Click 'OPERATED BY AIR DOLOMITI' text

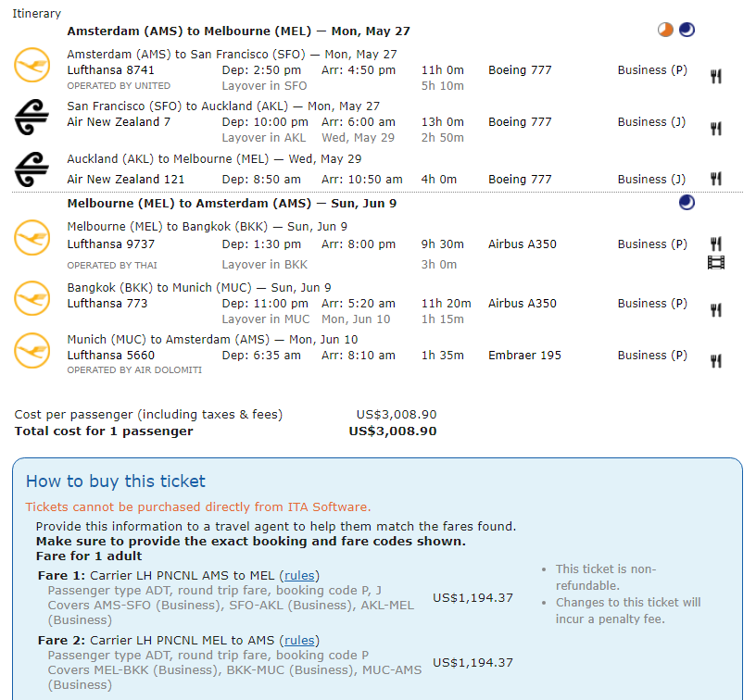[134, 370]
